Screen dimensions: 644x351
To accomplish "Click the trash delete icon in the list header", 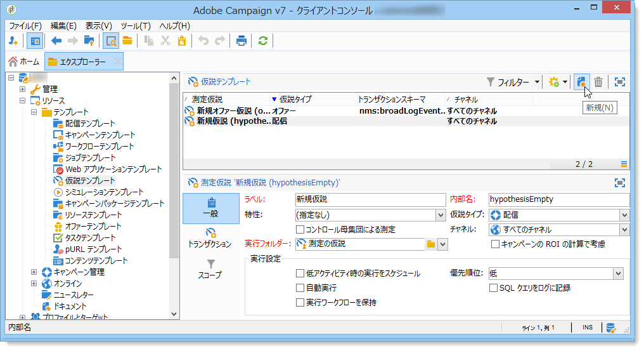I will coord(598,82).
